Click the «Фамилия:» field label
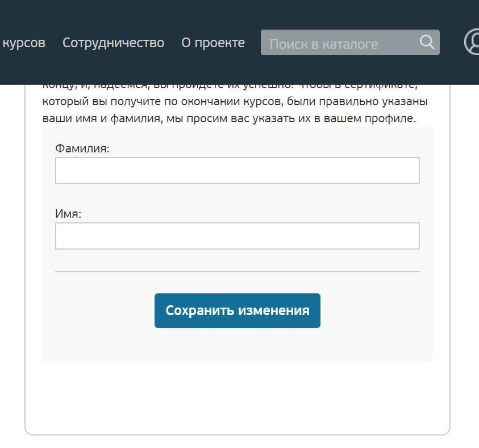Image resolution: width=479 pixels, height=448 pixels. [82, 148]
